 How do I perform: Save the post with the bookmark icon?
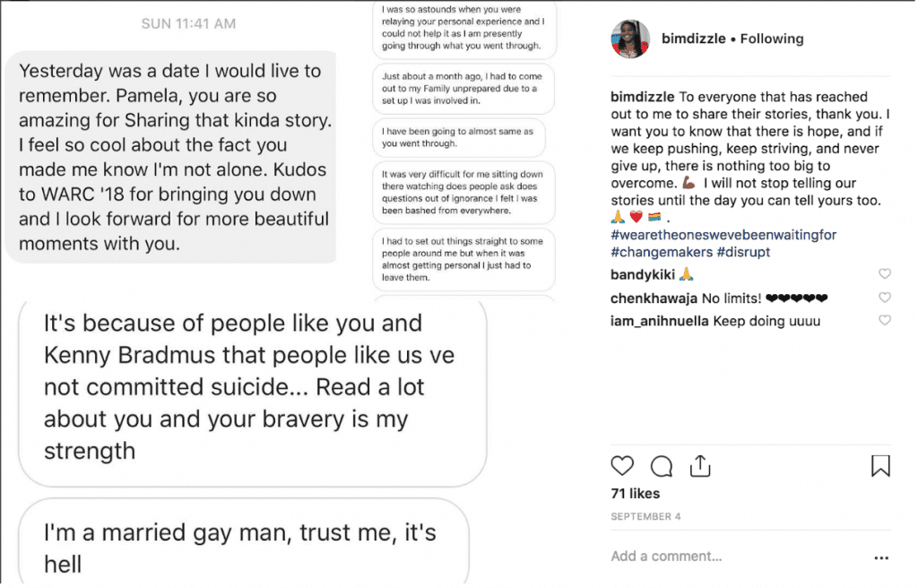tap(880, 466)
